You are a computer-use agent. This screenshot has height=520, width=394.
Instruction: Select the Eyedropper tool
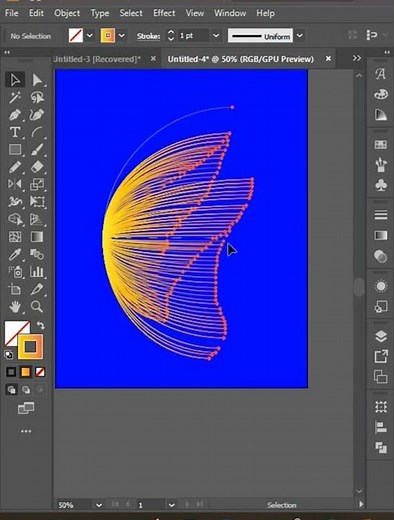(x=15, y=254)
